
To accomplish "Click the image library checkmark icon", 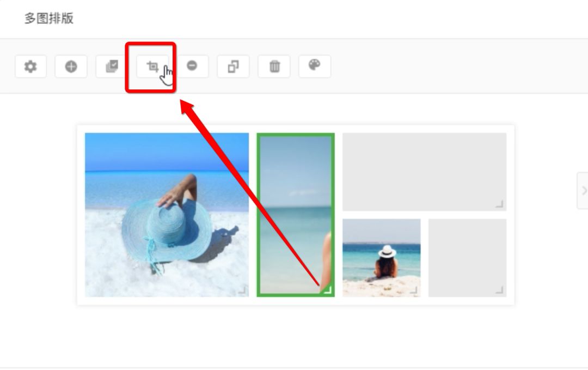I will coord(112,66).
